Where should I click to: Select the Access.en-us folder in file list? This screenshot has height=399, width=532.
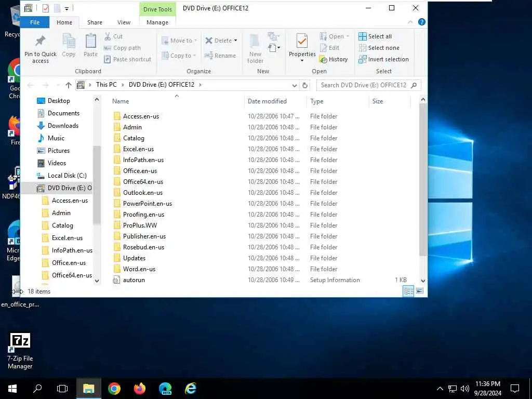pyautogui.click(x=141, y=116)
